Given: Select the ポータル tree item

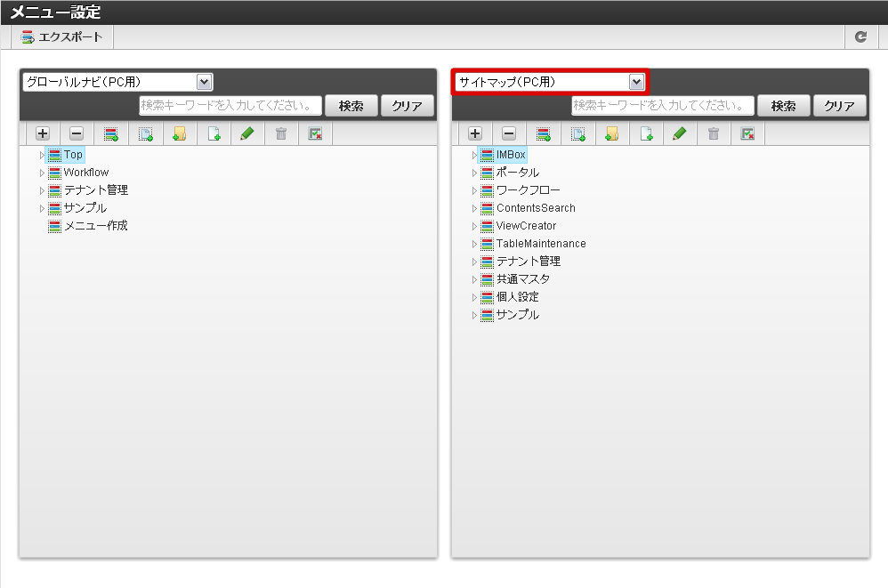Looking at the screenshot, I should pos(518,173).
